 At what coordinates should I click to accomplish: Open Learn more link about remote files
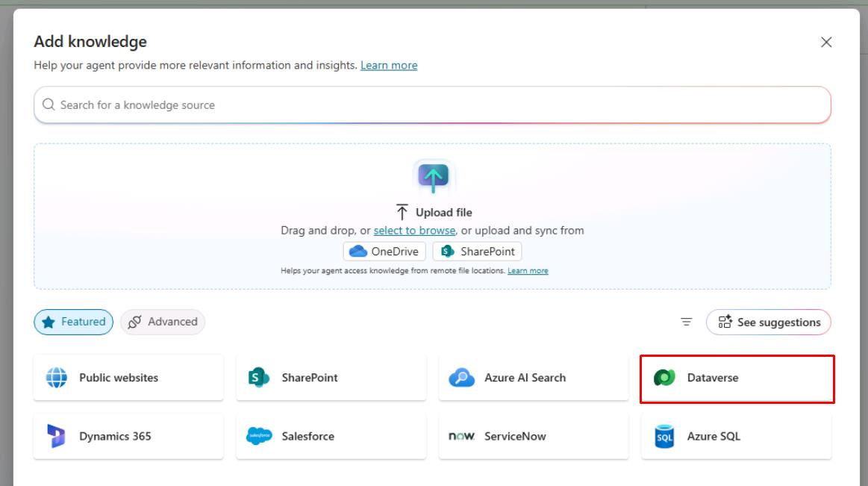pyautogui.click(x=528, y=271)
